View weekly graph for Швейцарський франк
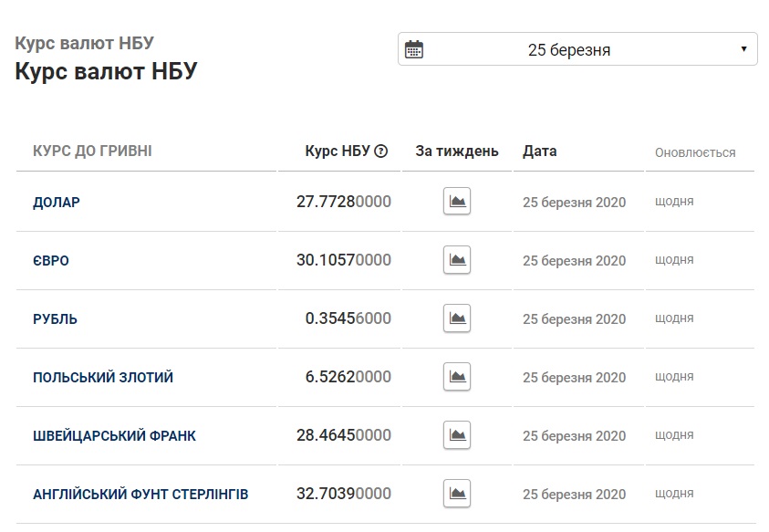Image resolution: width=769 pixels, height=532 pixels. pos(457,435)
